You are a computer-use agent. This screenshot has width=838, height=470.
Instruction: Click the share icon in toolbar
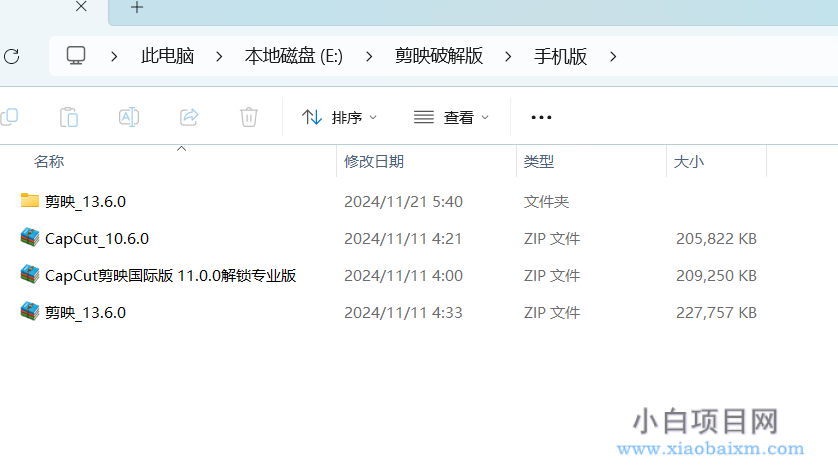click(189, 117)
